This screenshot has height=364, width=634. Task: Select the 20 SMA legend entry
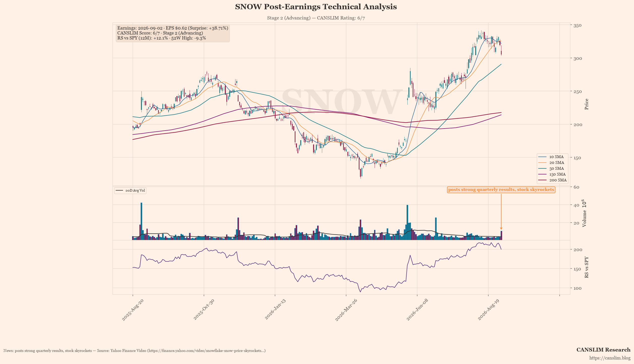552,163
